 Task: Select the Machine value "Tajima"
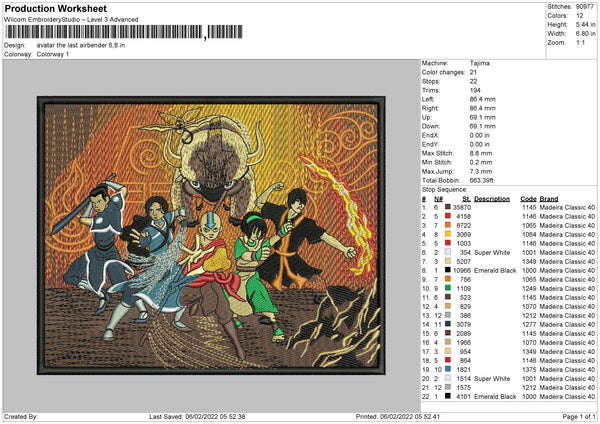click(x=479, y=63)
